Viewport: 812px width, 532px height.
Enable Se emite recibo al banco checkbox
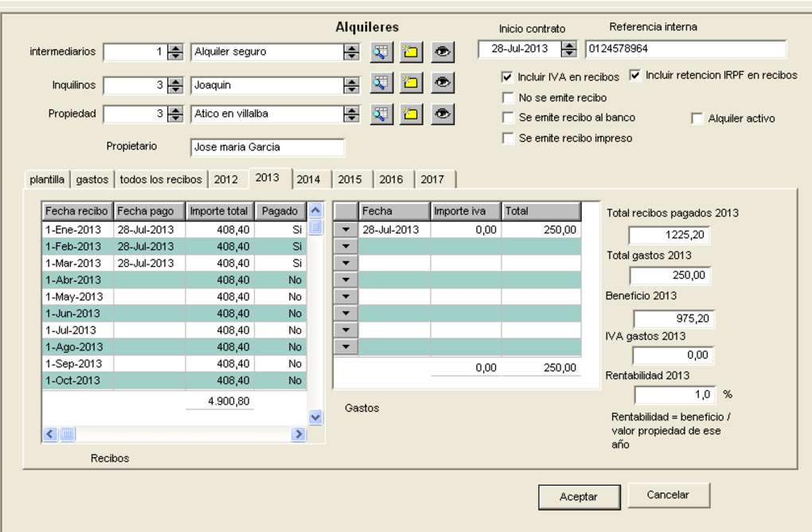tap(508, 118)
